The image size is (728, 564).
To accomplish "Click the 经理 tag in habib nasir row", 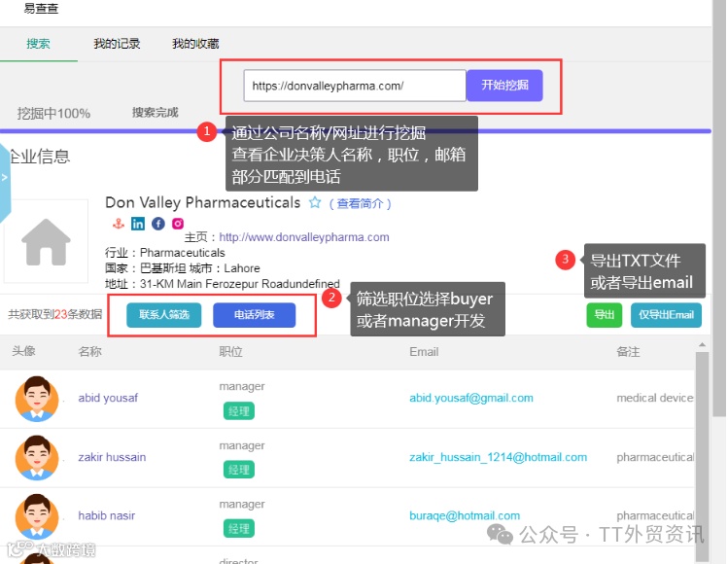I will [239, 529].
